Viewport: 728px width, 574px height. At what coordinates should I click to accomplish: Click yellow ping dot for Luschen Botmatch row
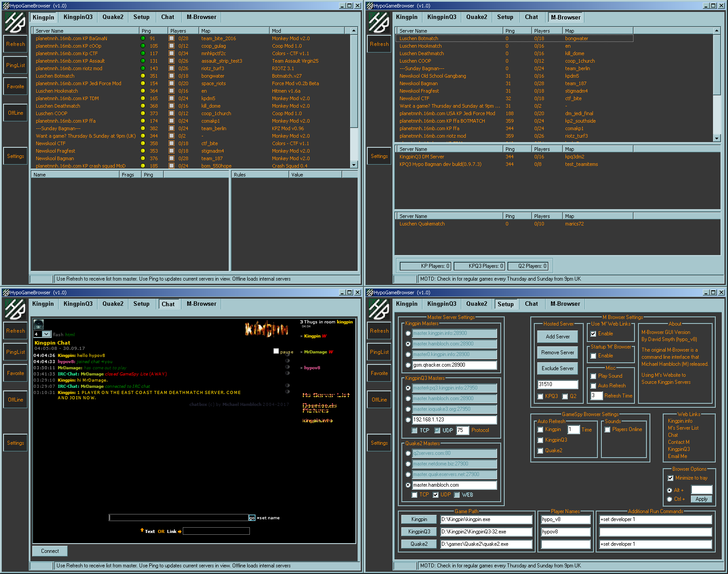pyautogui.click(x=143, y=76)
